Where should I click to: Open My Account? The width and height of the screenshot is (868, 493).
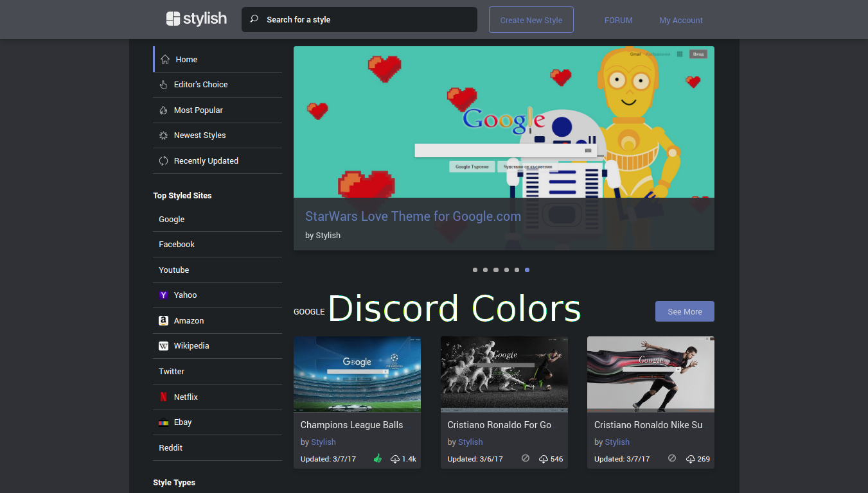click(681, 20)
